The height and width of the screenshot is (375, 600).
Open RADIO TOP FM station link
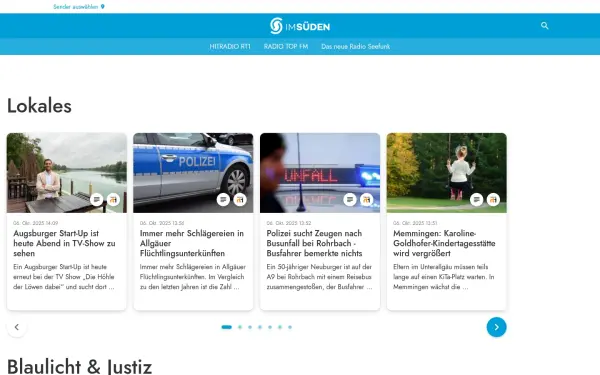tap(286, 46)
